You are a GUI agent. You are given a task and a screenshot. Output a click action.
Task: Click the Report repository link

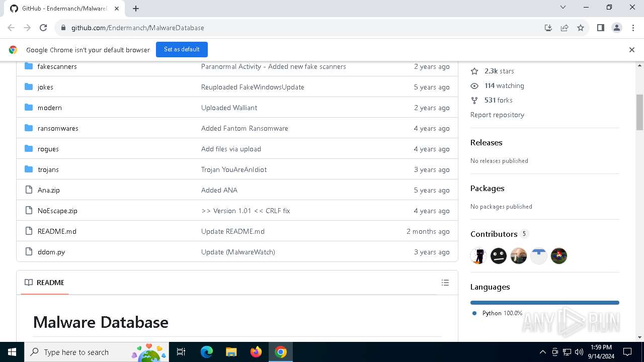tap(497, 115)
